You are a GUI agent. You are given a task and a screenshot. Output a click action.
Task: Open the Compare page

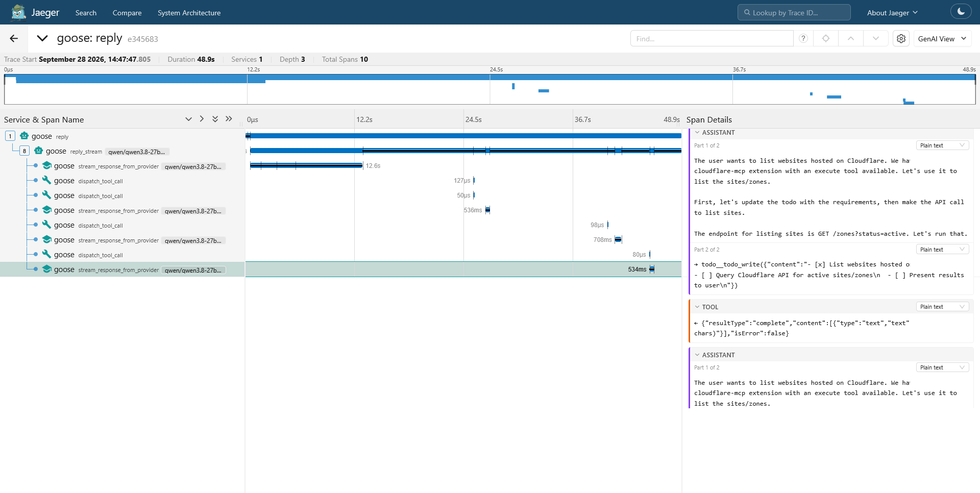127,13
